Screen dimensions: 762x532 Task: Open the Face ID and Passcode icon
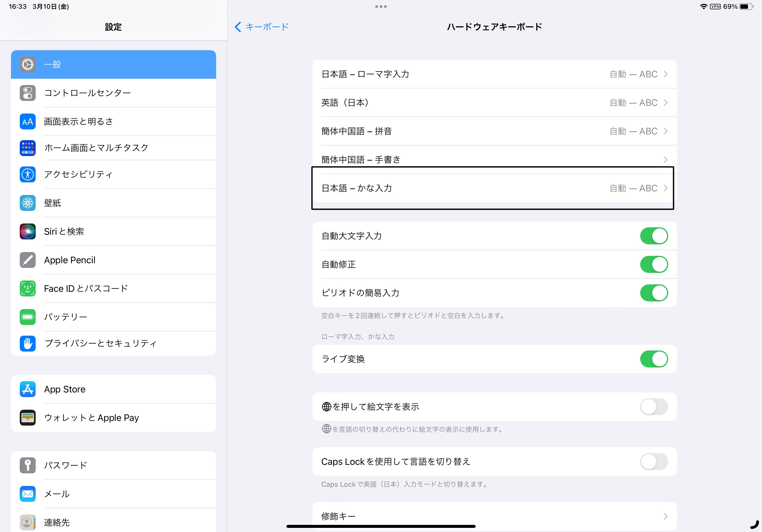click(x=27, y=288)
